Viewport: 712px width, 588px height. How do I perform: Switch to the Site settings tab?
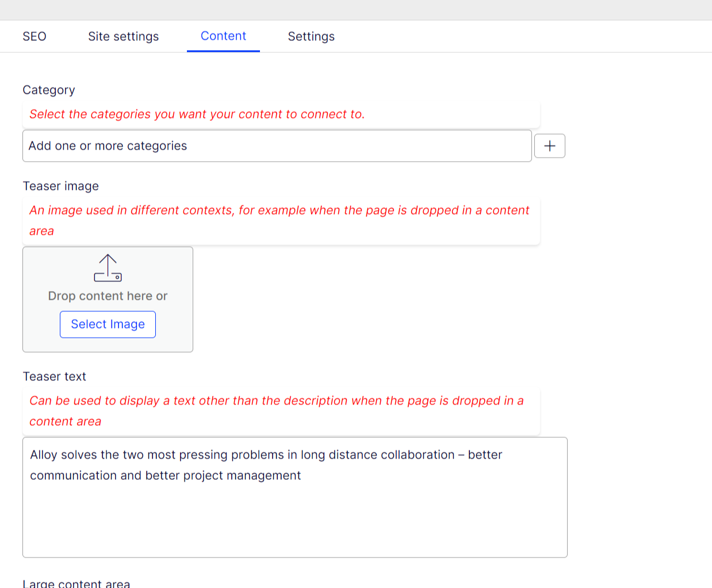pos(123,36)
